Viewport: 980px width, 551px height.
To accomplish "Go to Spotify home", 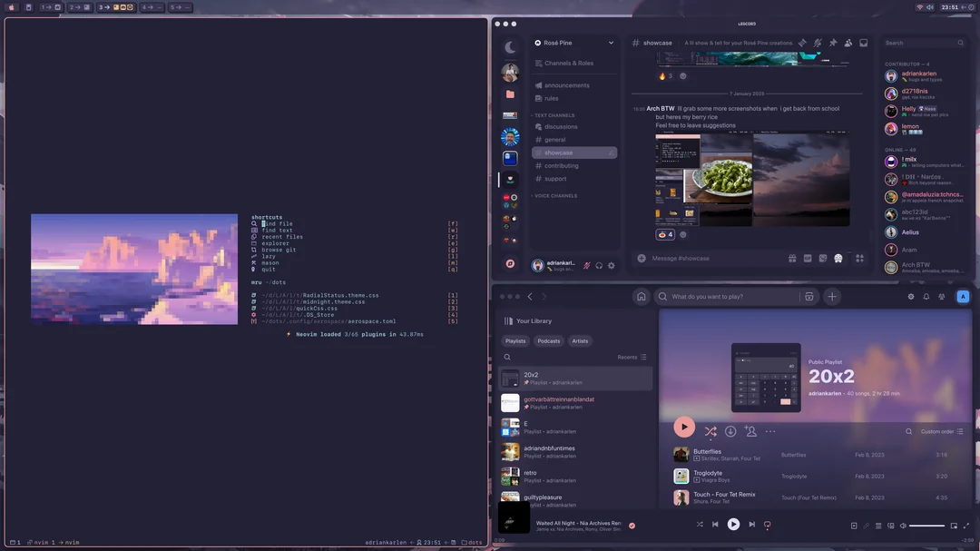I will click(641, 297).
